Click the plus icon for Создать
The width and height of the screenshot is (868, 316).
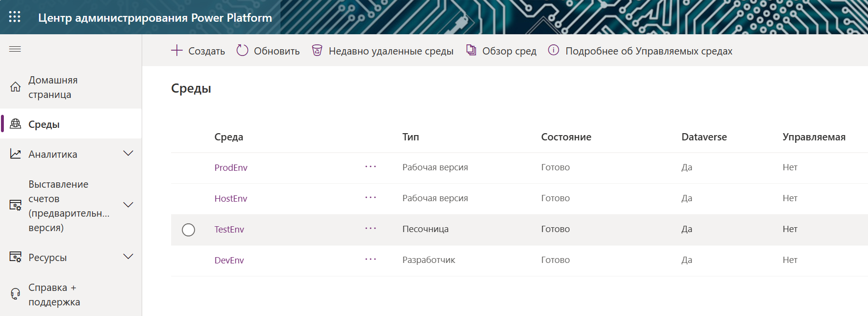click(x=177, y=51)
